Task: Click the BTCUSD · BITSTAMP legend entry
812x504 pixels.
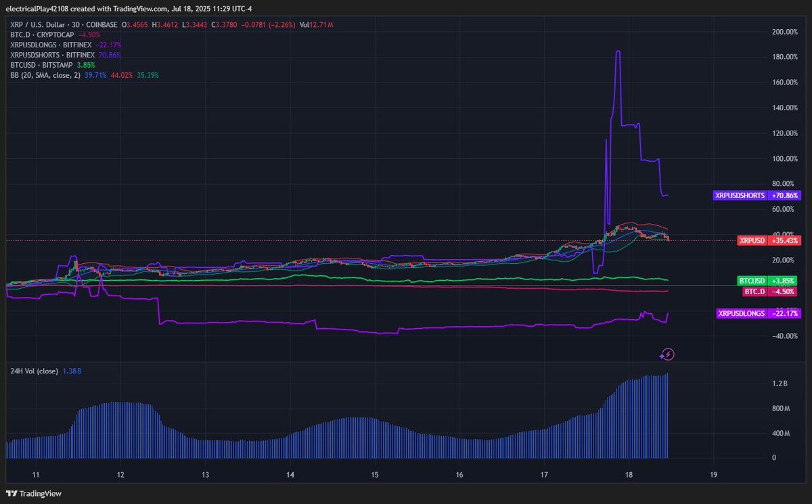Action: pos(41,65)
